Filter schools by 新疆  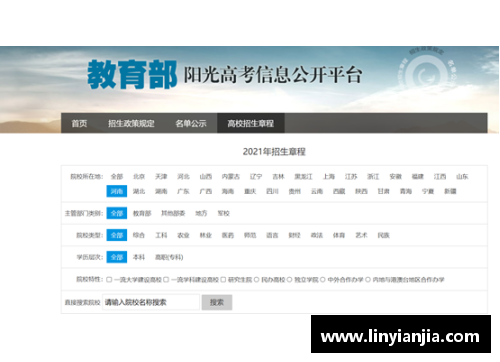[450, 191]
